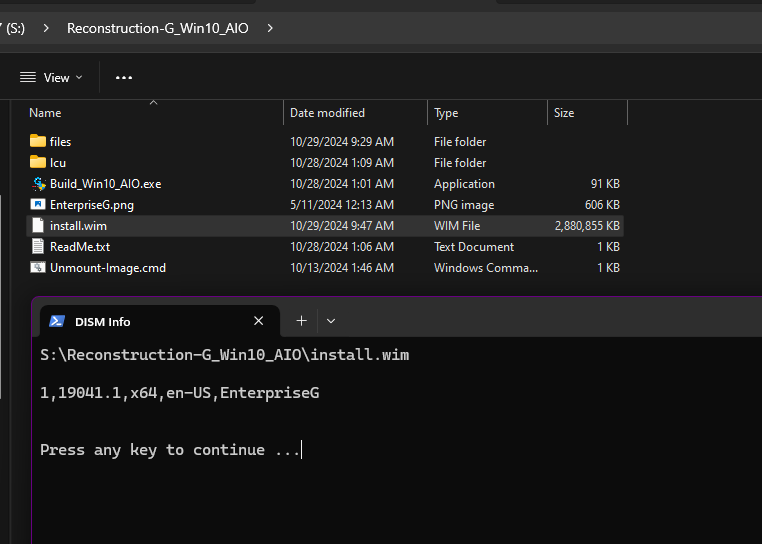
Task: Sort files by the Type column
Action: click(x=487, y=113)
